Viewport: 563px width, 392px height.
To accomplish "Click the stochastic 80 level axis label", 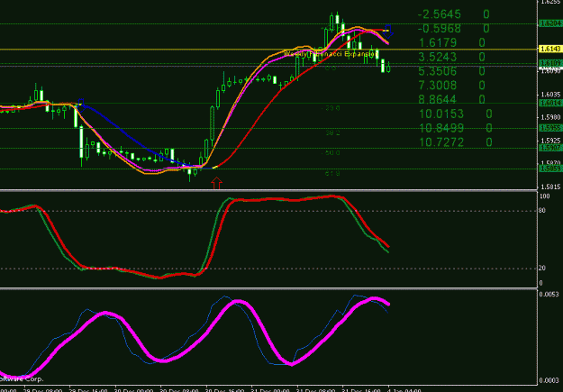I will pyautogui.click(x=542, y=211).
